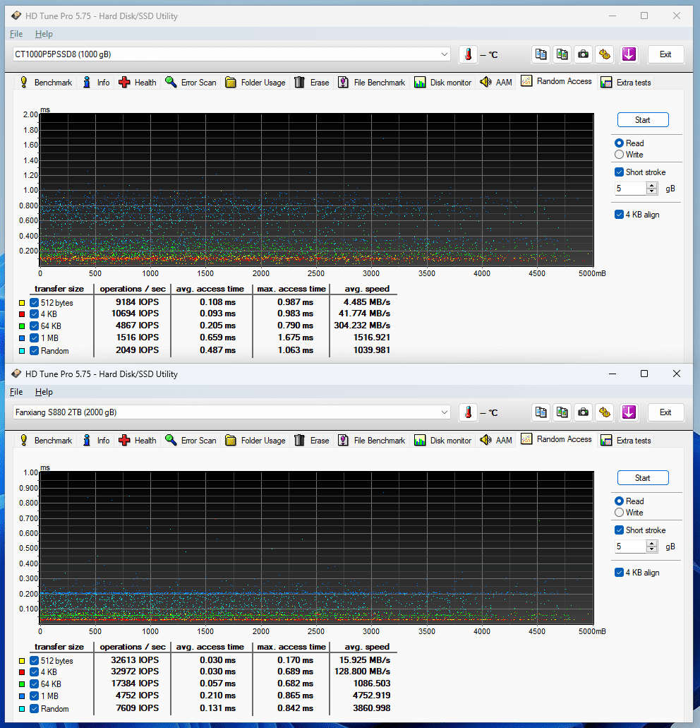Copy screenshot icon in Fanxiang window
Screen dimensions: 700x728
(562, 412)
